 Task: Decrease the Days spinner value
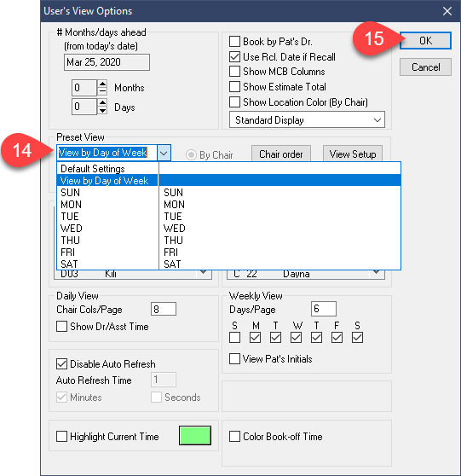102,111
